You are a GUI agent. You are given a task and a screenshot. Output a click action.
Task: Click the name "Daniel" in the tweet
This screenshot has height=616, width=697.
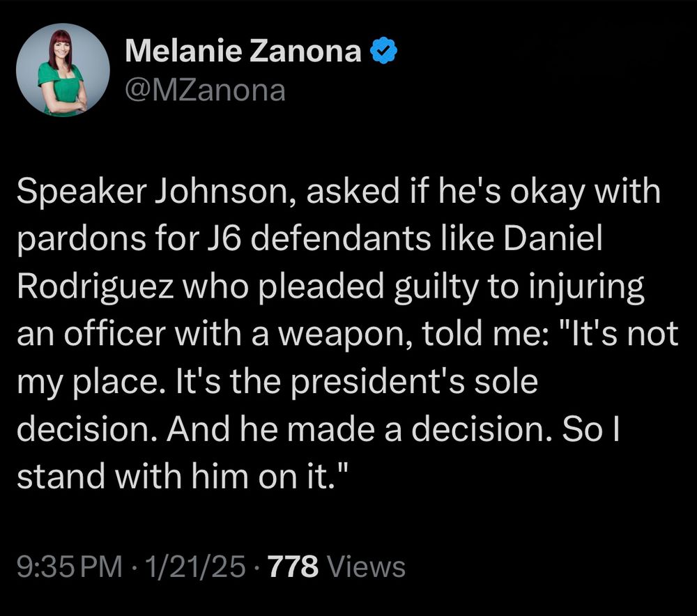[553, 239]
